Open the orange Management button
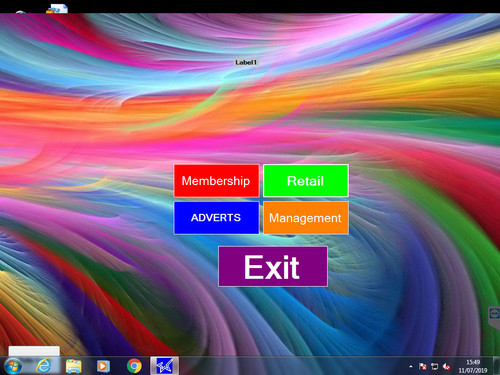 pos(306,218)
